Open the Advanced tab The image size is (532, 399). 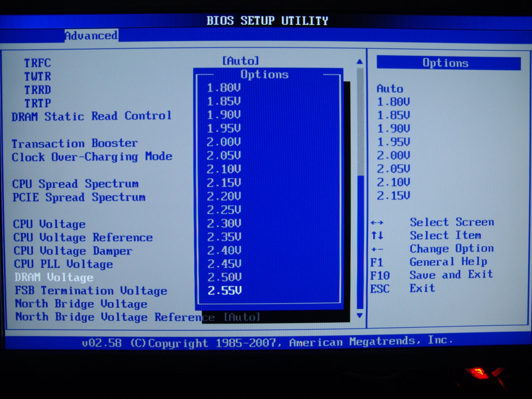(91, 36)
